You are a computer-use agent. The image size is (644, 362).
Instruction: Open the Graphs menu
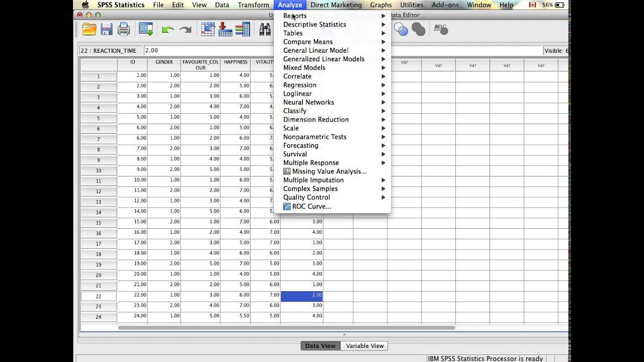(381, 5)
